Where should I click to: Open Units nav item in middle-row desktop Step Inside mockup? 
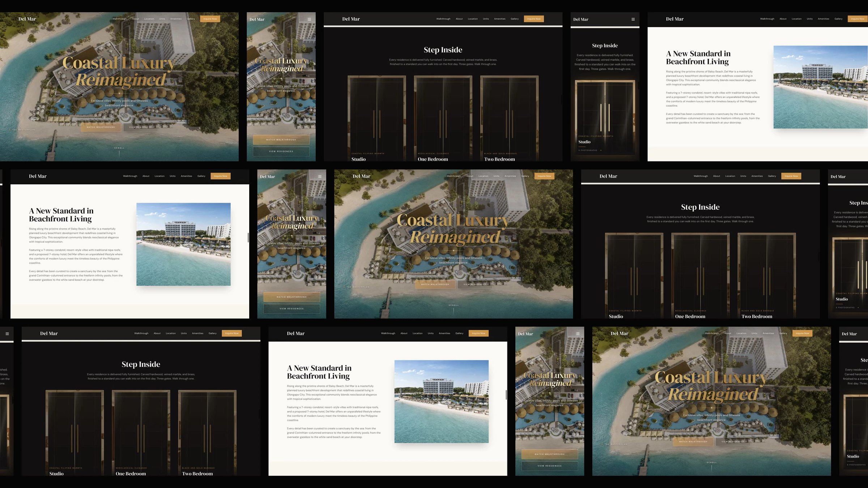click(x=743, y=176)
